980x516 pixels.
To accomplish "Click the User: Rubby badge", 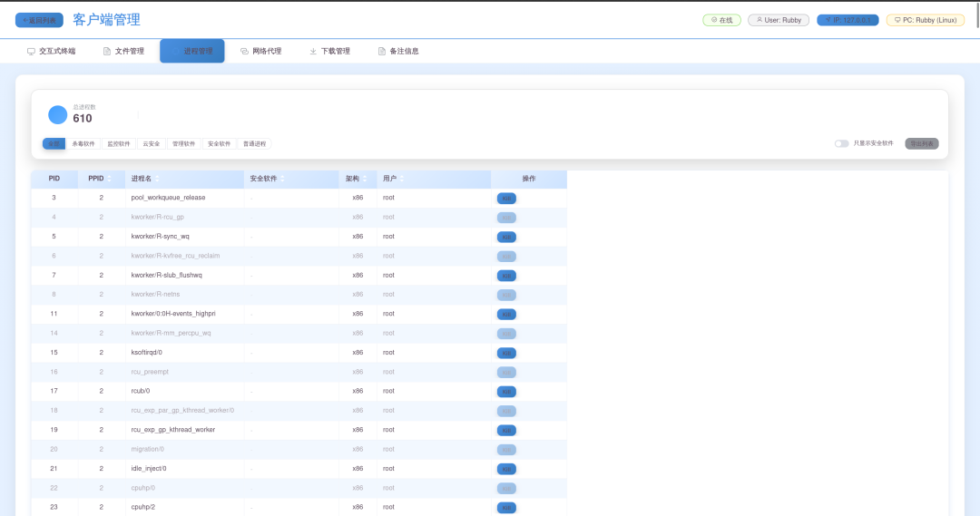I will coord(779,20).
